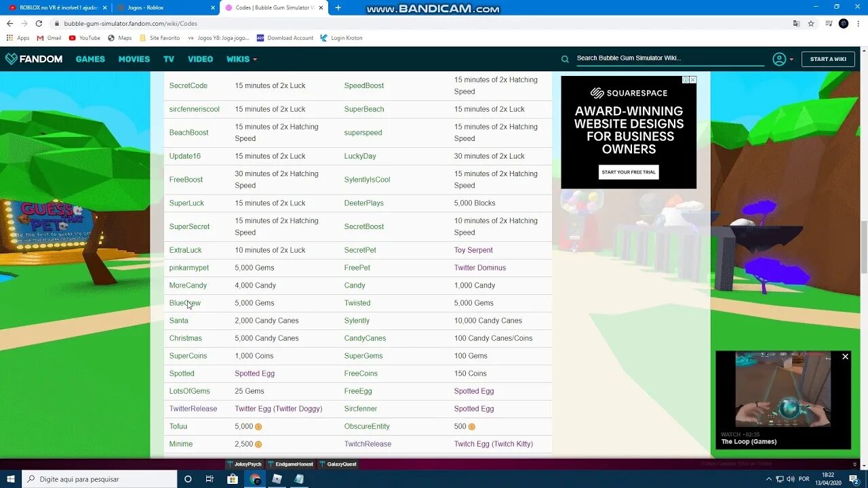Screen dimensions: 868x488
Task: Open Cortana circle icon on taskbar
Action: 188,479
